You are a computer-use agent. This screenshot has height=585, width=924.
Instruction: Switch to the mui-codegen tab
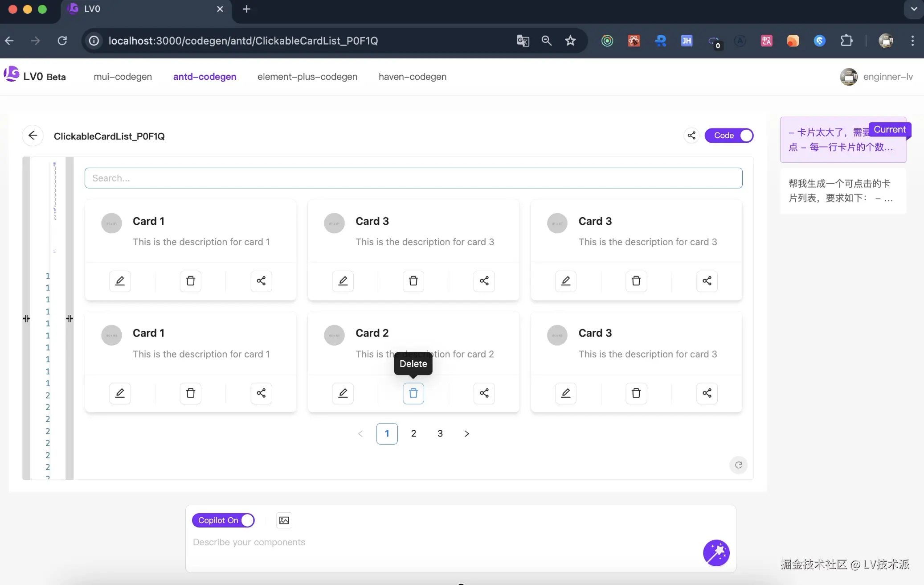coord(123,77)
